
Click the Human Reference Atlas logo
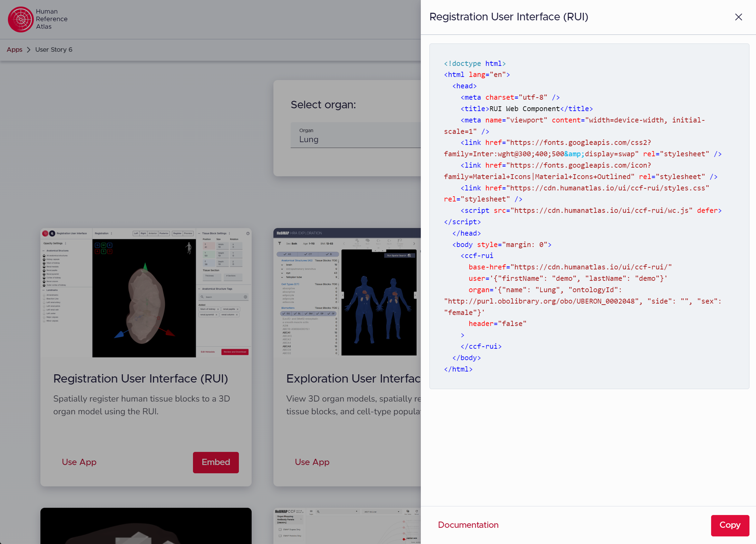pos(21,19)
